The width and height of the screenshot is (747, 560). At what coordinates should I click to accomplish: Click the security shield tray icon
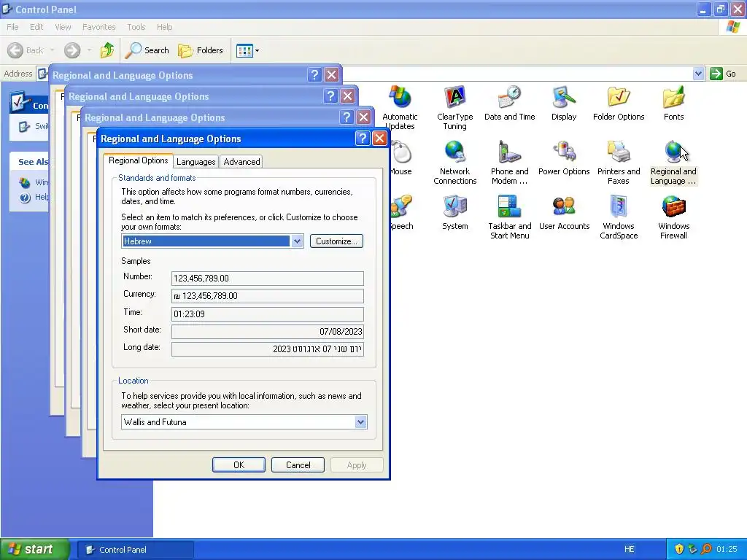click(679, 549)
